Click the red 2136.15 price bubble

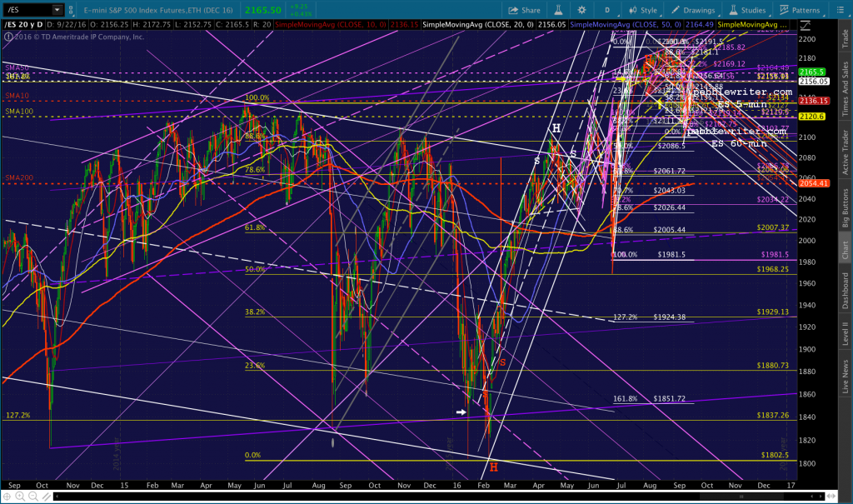tap(814, 102)
